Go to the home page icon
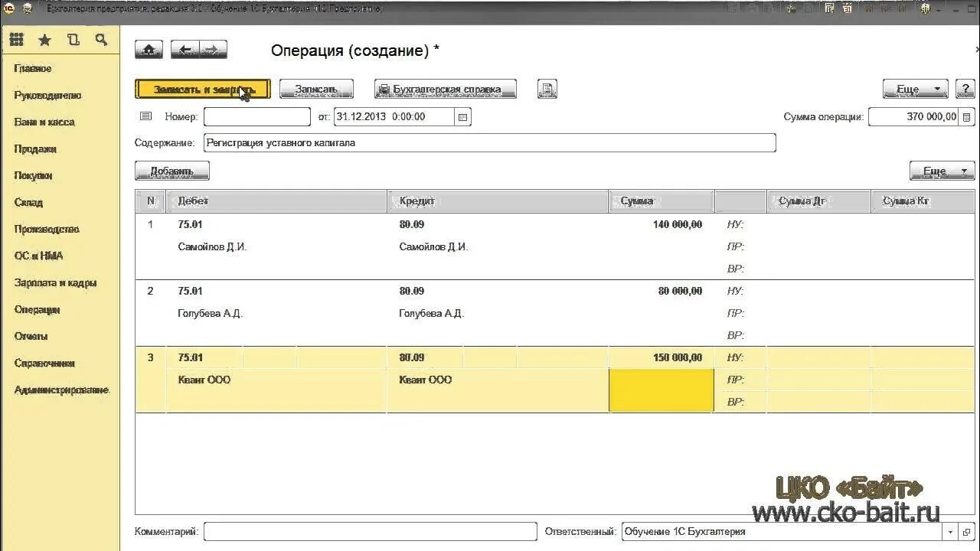Screen dimensions: 980x551 coord(149,50)
